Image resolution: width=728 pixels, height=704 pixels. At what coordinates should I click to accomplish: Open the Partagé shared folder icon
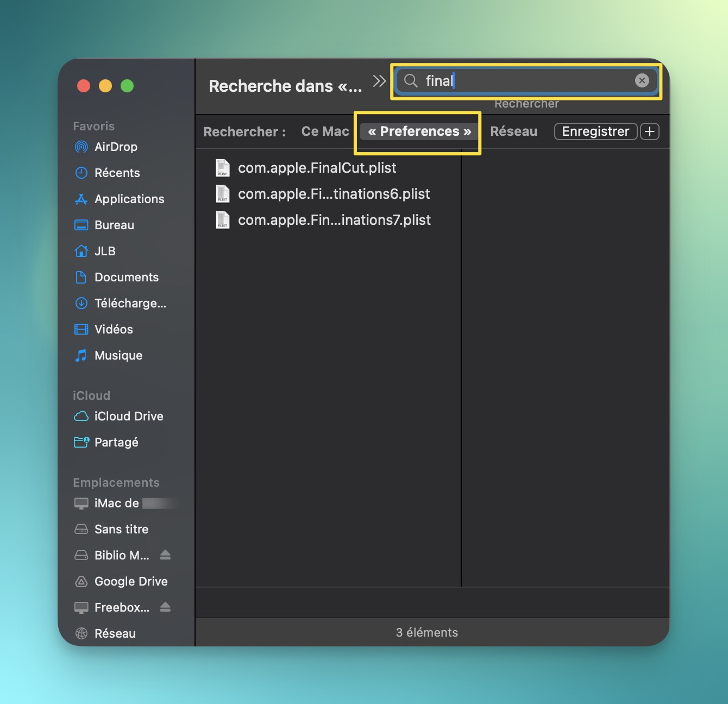point(81,442)
